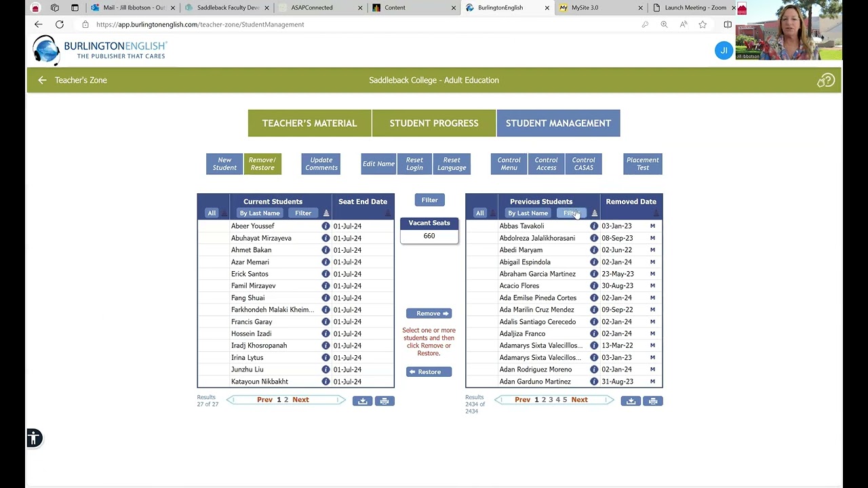
Task: Select the Student Management tab
Action: click(558, 123)
